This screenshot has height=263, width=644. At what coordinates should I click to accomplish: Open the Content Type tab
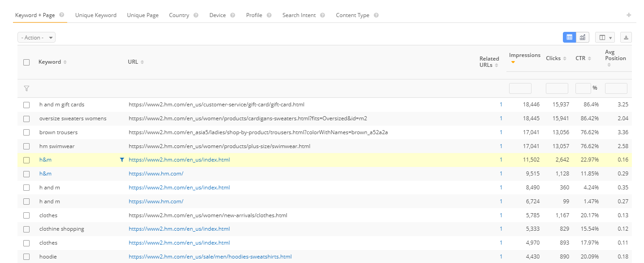coord(352,15)
